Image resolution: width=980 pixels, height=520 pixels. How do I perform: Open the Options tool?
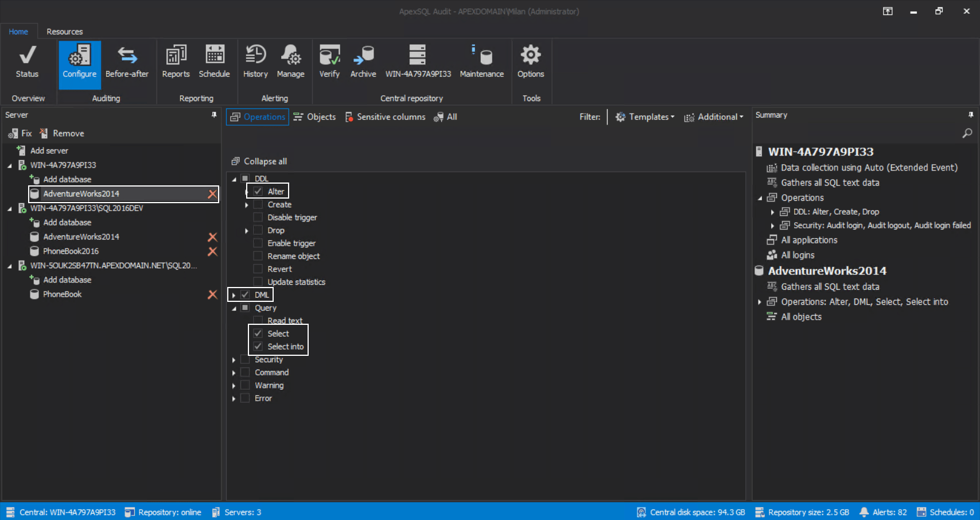(x=530, y=60)
